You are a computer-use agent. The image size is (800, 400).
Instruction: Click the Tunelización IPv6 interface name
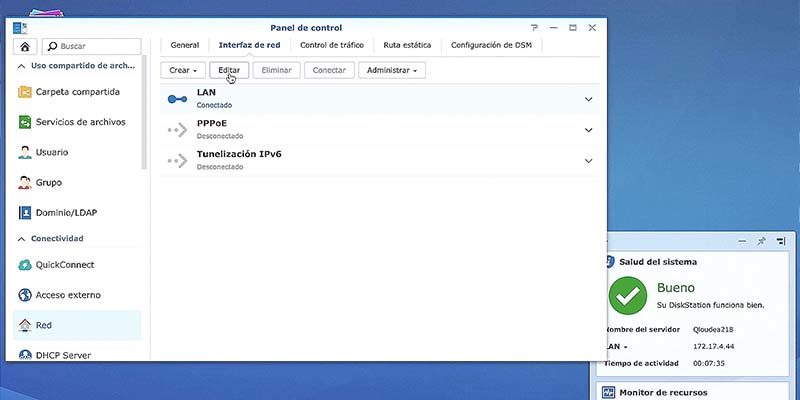tap(239, 154)
